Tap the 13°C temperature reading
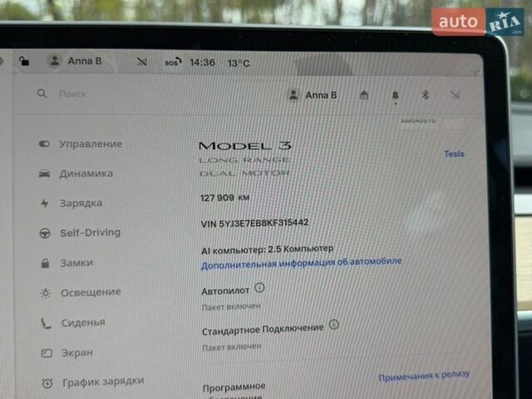This screenshot has width=532, height=399. click(239, 63)
